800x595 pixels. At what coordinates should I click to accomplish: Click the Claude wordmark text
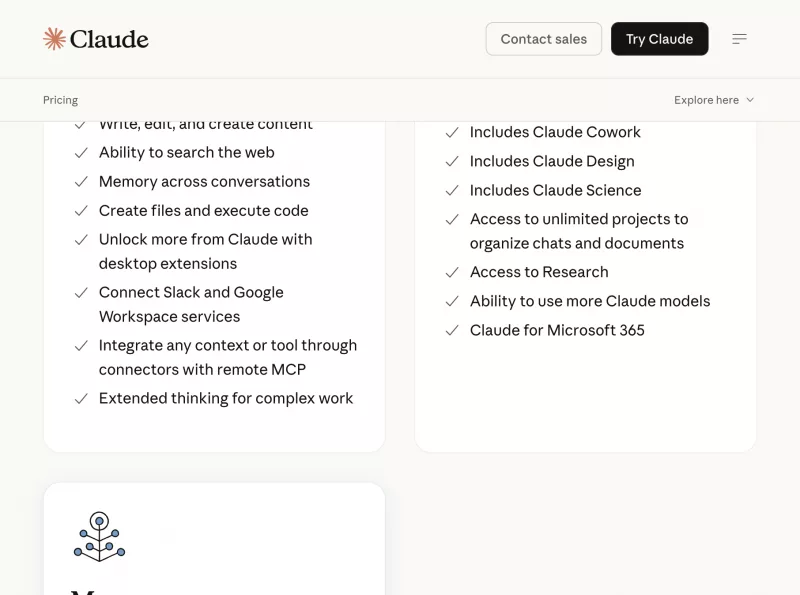point(109,39)
